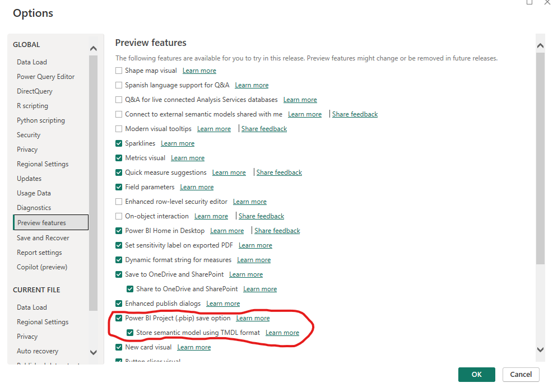The width and height of the screenshot is (553, 392).
Task: Click the Cancel button
Action: coord(521,375)
